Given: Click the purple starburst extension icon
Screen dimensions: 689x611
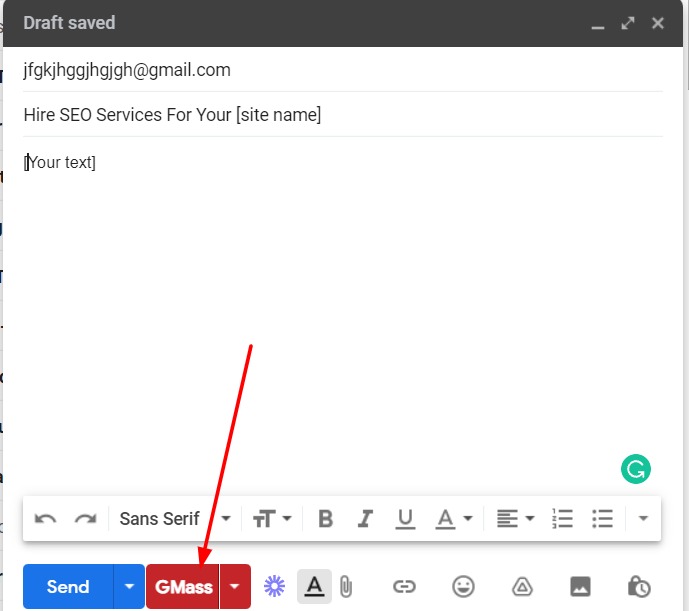Looking at the screenshot, I should [x=275, y=586].
